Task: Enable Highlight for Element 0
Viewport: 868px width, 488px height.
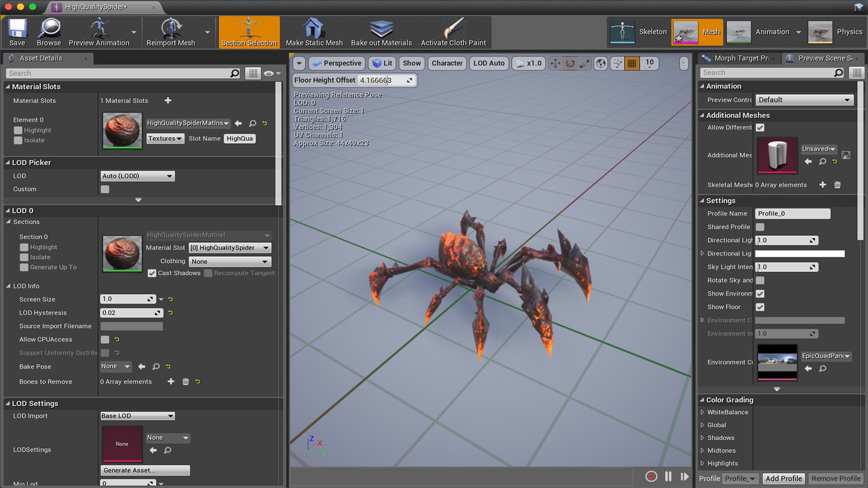Action: pyautogui.click(x=18, y=130)
